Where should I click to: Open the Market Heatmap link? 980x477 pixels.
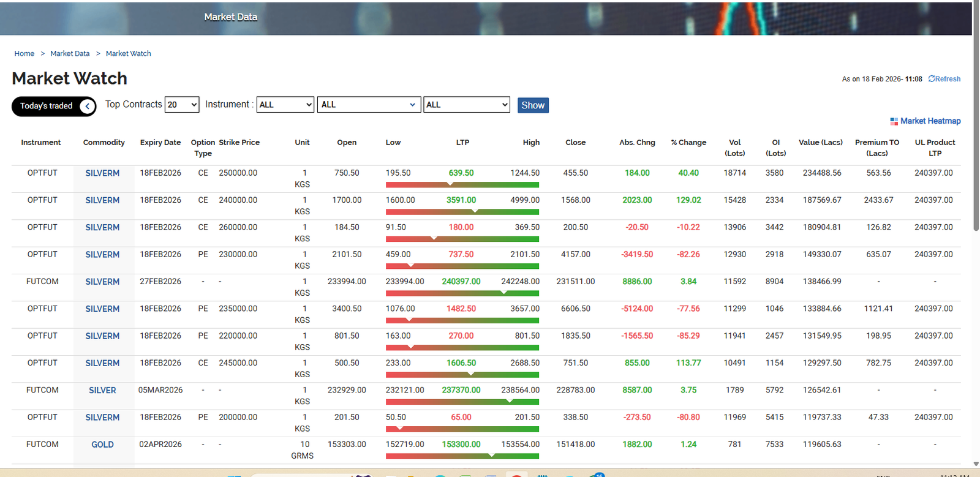930,121
